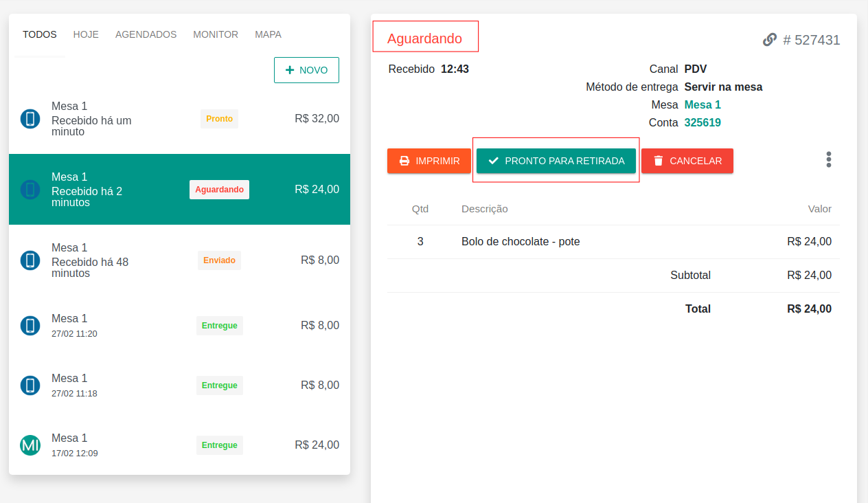Open the AGENDADOS tab
Viewport: 868px width, 503px height.
(146, 34)
